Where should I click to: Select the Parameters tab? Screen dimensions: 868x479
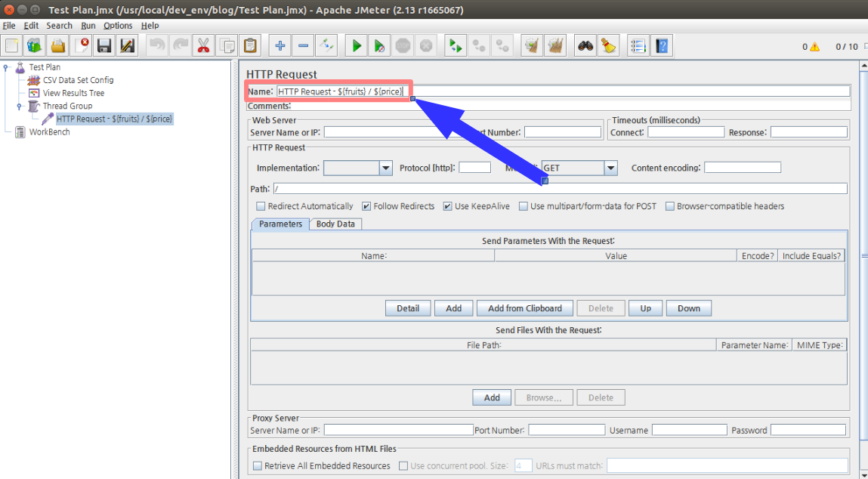point(281,224)
